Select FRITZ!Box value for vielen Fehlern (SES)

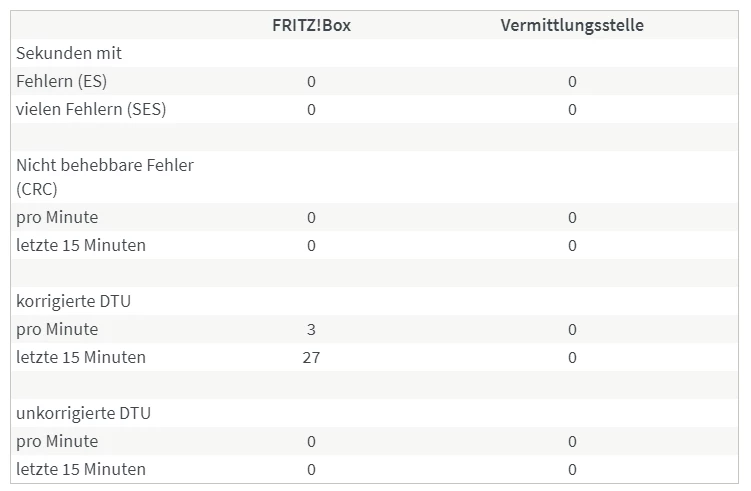(311, 109)
